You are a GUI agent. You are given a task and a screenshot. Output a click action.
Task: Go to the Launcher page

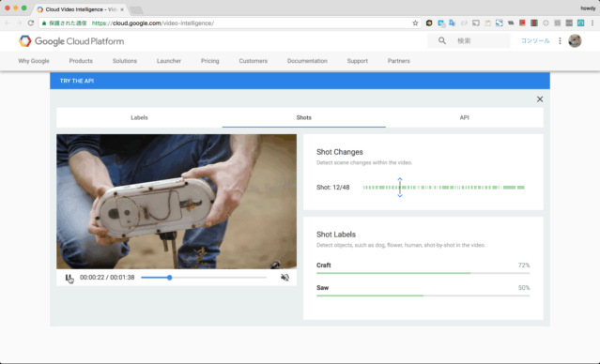pyautogui.click(x=169, y=61)
